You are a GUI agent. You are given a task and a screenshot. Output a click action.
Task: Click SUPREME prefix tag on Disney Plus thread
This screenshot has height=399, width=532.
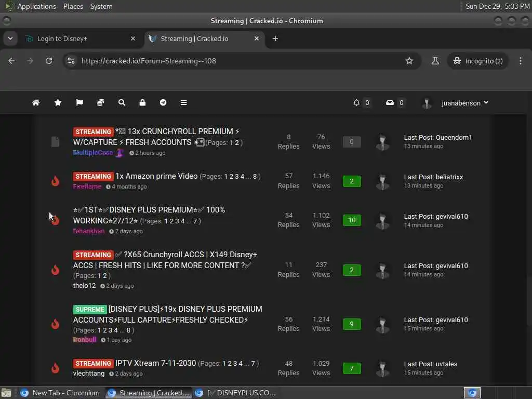pyautogui.click(x=90, y=309)
